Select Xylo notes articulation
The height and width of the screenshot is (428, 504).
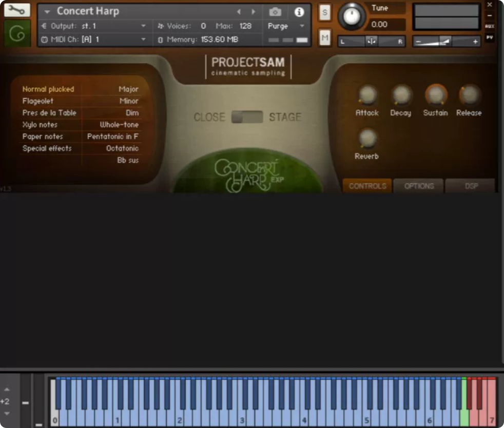click(x=40, y=125)
